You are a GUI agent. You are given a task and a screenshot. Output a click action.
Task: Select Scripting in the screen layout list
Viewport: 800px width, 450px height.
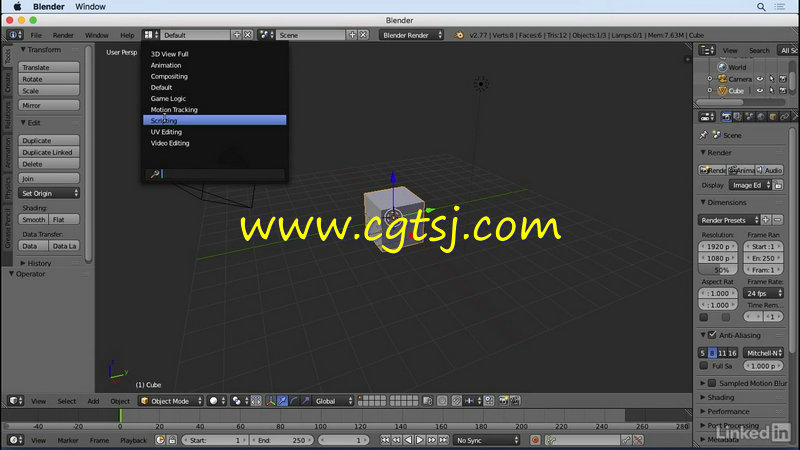214,120
